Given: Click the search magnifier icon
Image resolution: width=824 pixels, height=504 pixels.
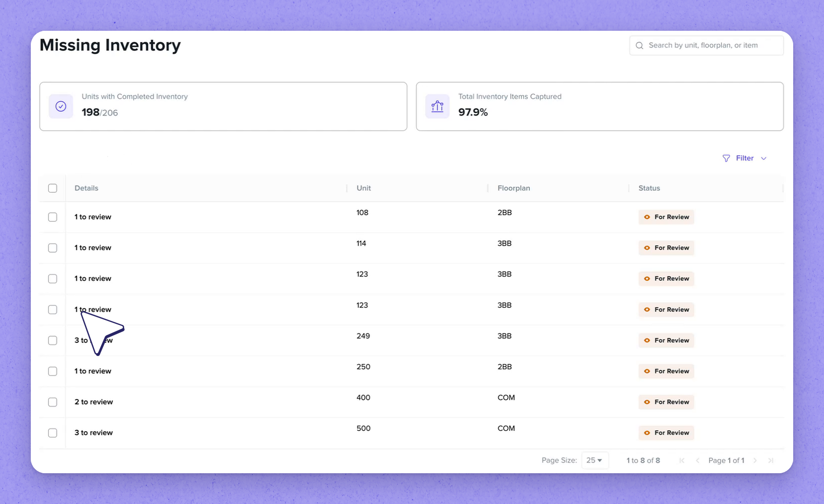Looking at the screenshot, I should coord(639,45).
